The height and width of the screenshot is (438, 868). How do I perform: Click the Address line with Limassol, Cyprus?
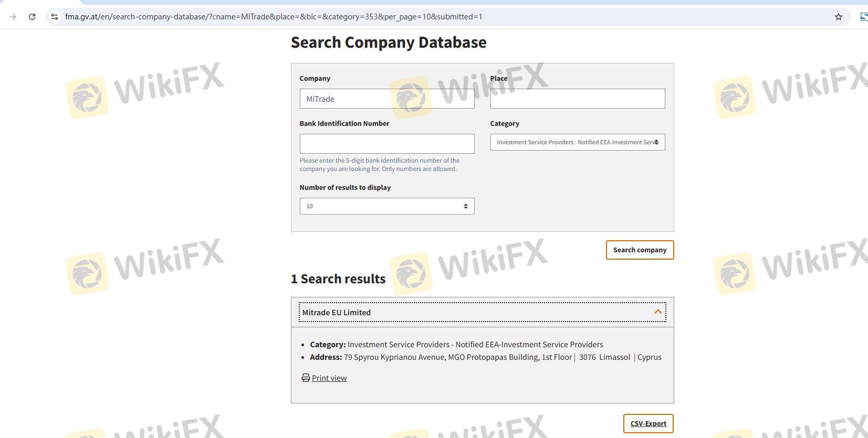coord(486,357)
